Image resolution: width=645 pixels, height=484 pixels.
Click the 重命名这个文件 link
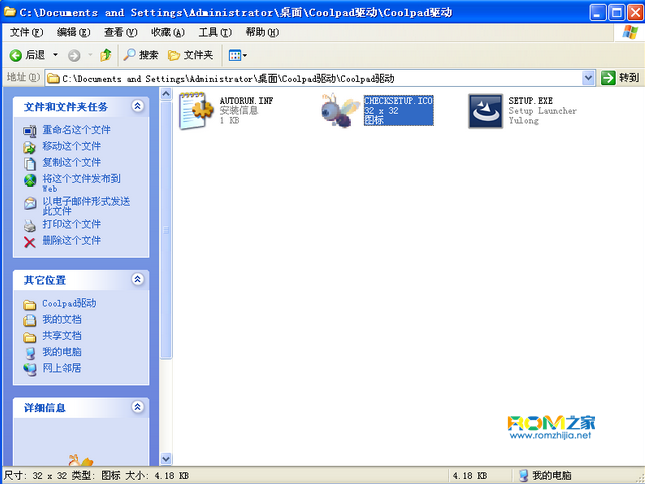pyautogui.click(x=77, y=130)
